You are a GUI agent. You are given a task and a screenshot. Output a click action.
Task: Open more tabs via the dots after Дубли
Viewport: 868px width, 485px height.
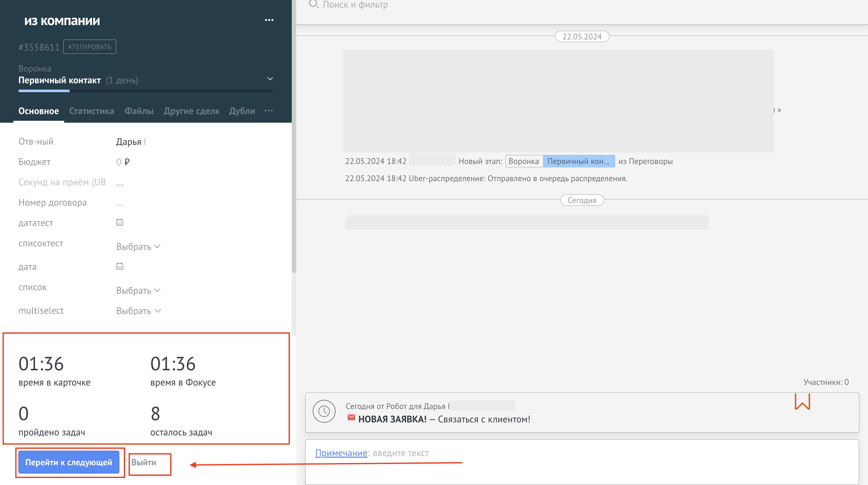(269, 111)
